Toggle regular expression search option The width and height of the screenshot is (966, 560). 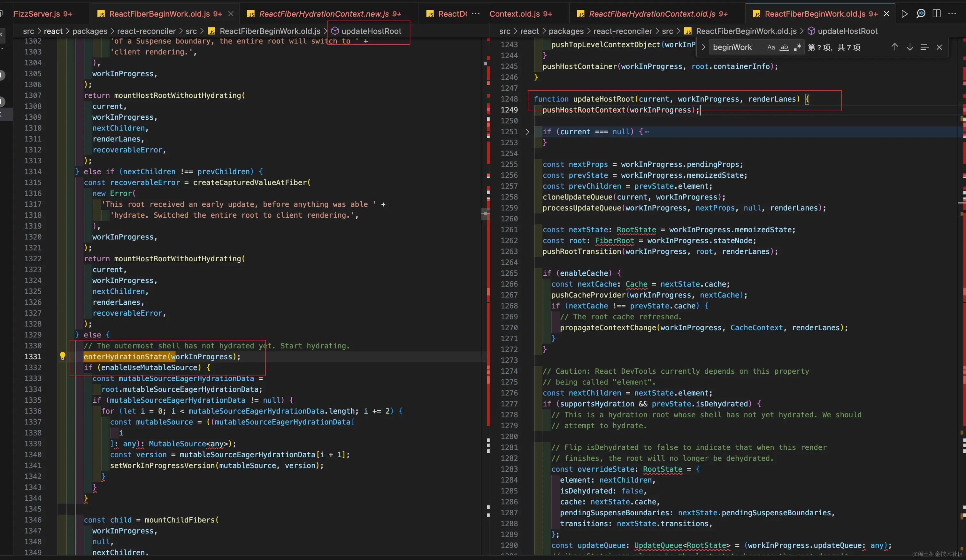coord(798,47)
